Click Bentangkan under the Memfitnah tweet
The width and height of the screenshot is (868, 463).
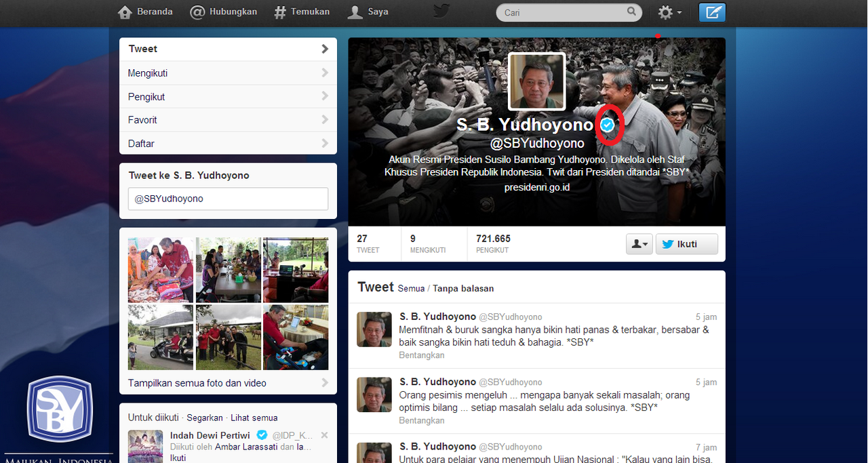click(x=422, y=355)
